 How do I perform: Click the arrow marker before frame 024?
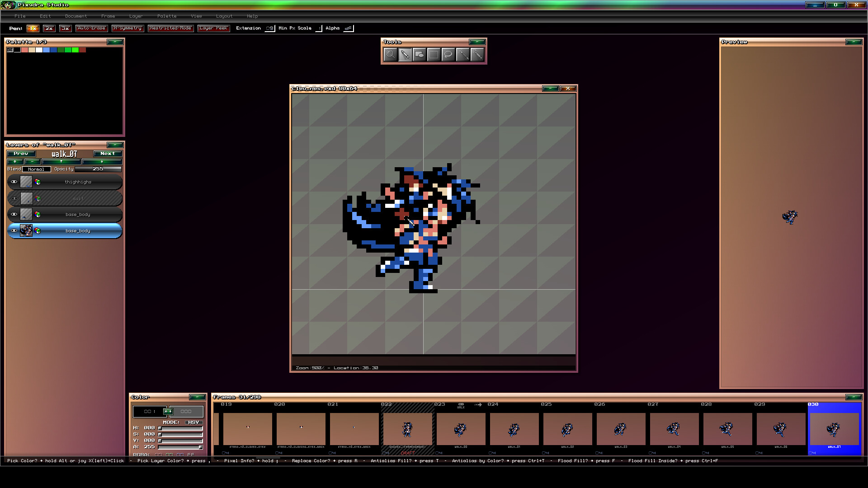(x=478, y=404)
